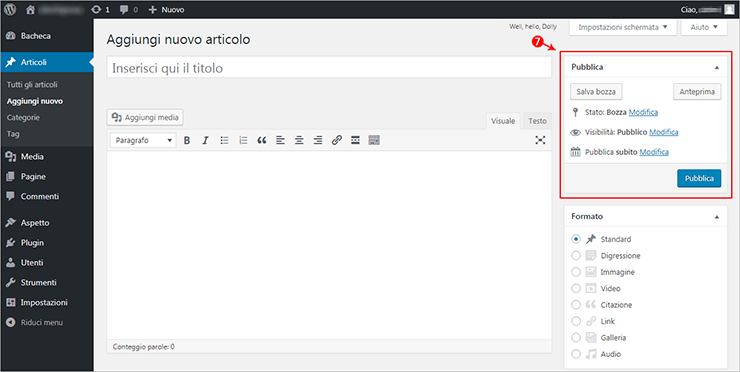Switch to the Visuale editor tab
The width and height of the screenshot is (740, 372).
pos(503,121)
